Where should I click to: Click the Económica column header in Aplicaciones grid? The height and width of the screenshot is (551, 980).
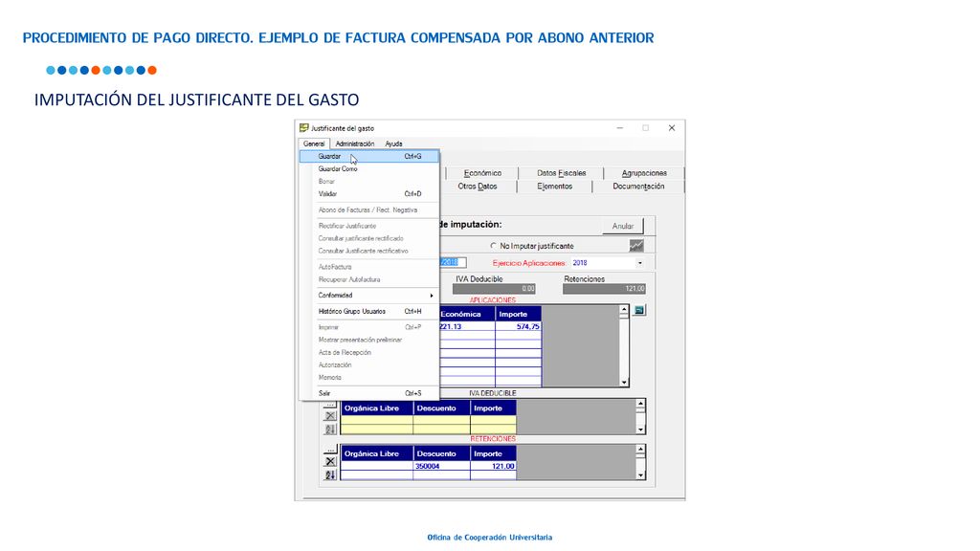coord(467,314)
